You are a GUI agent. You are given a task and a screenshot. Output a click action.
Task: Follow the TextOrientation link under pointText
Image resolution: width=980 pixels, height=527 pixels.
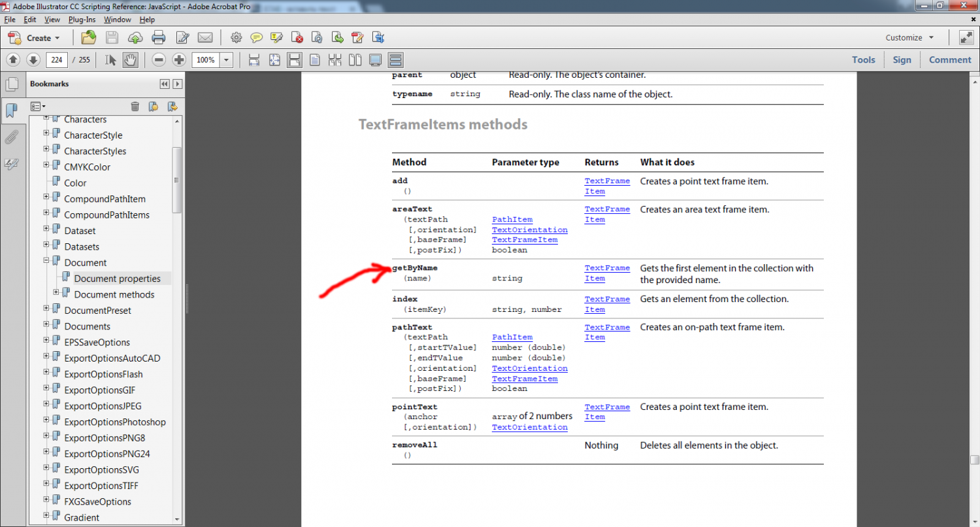pyautogui.click(x=530, y=427)
